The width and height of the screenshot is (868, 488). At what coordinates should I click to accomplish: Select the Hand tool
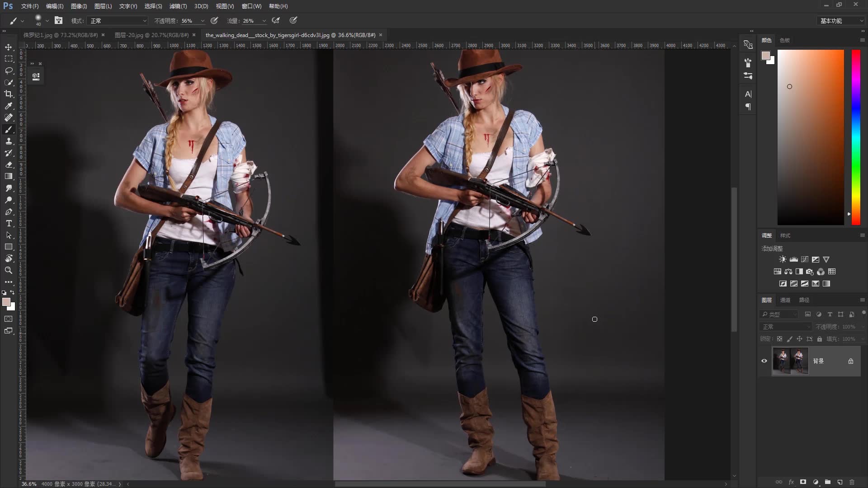[x=9, y=258]
